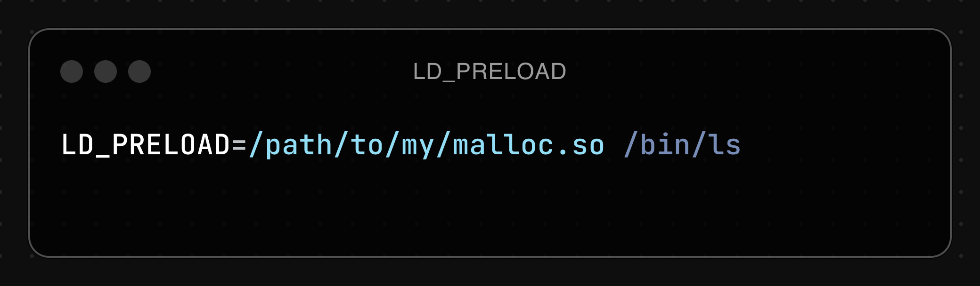This screenshot has width=980, height=286.
Task: Click the underscore in the code's LD_PRELOAD
Action: pos(103,156)
